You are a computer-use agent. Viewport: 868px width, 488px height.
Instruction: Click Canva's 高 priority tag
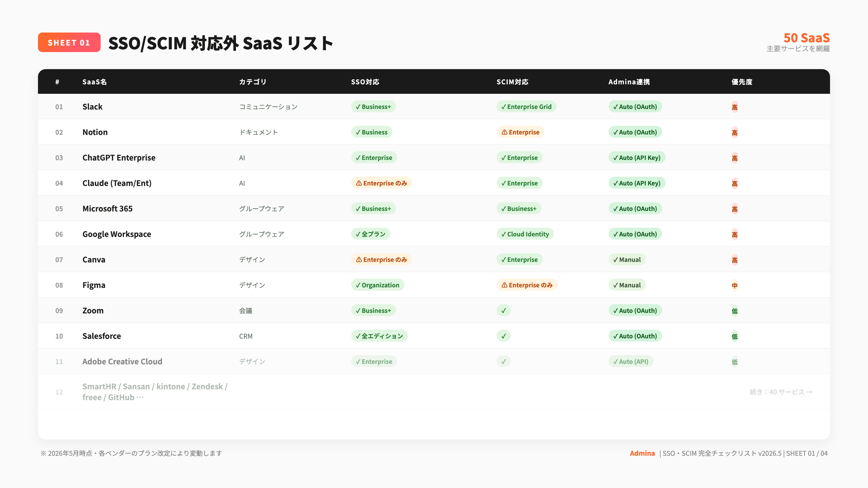coord(735,260)
